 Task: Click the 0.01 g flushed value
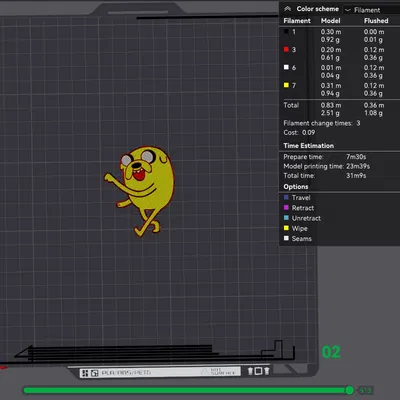pyautogui.click(x=373, y=40)
